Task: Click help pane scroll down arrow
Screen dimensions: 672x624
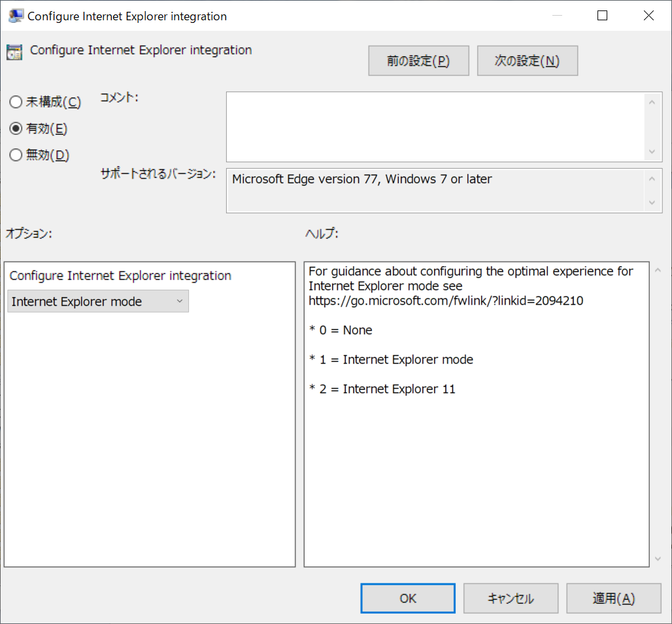Action: point(658,559)
